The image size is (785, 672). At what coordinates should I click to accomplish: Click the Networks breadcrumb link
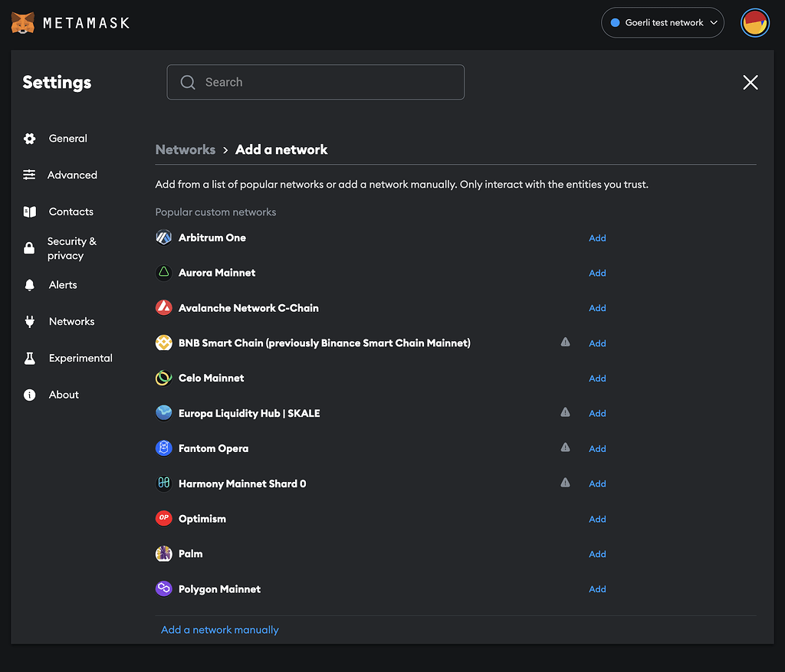(185, 149)
